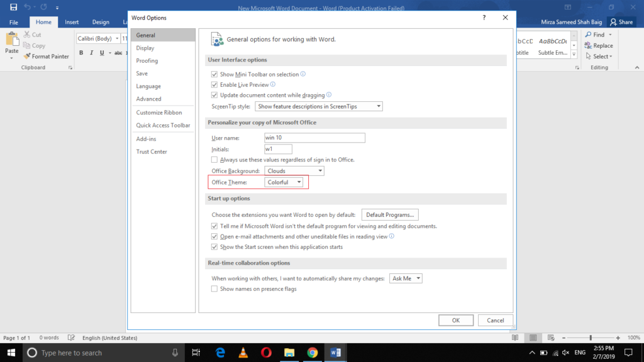This screenshot has width=644, height=362.
Task: Click the zoom slider handle
Action: click(591, 337)
